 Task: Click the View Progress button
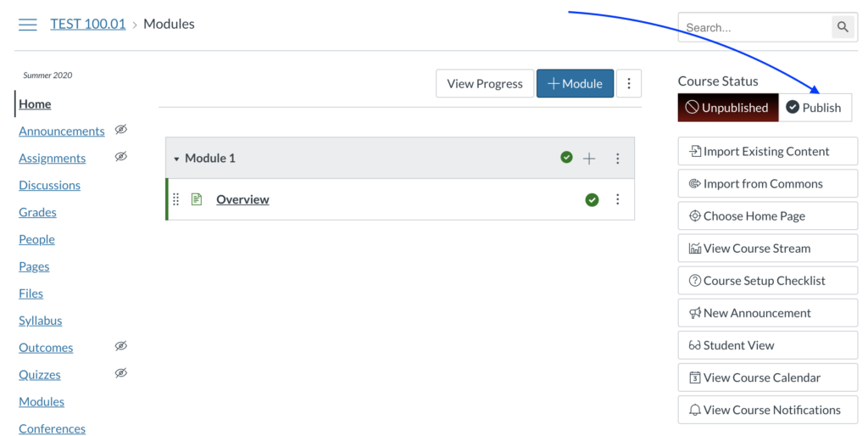click(x=485, y=83)
